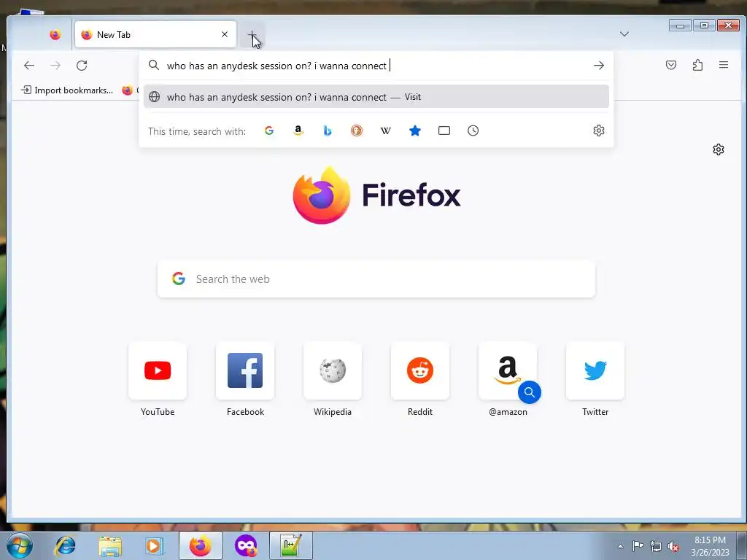Image resolution: width=747 pixels, height=560 pixels.
Task: Reload the current page
Action: pyautogui.click(x=82, y=65)
